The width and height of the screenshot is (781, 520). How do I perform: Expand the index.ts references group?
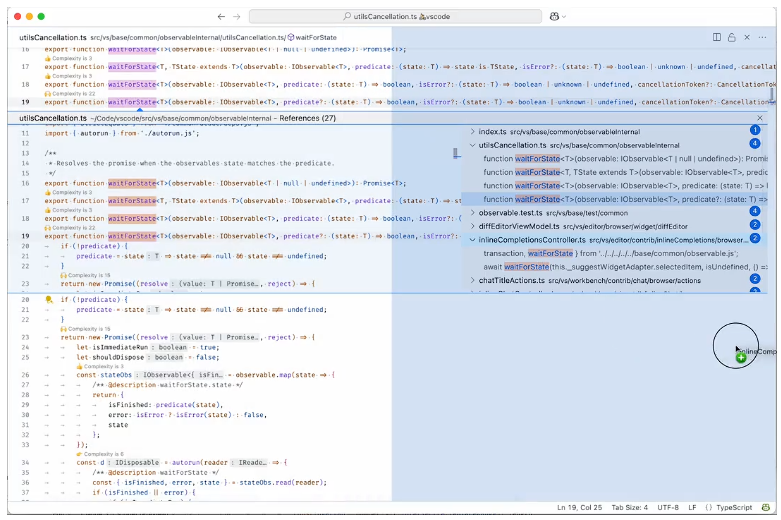pyautogui.click(x=473, y=132)
